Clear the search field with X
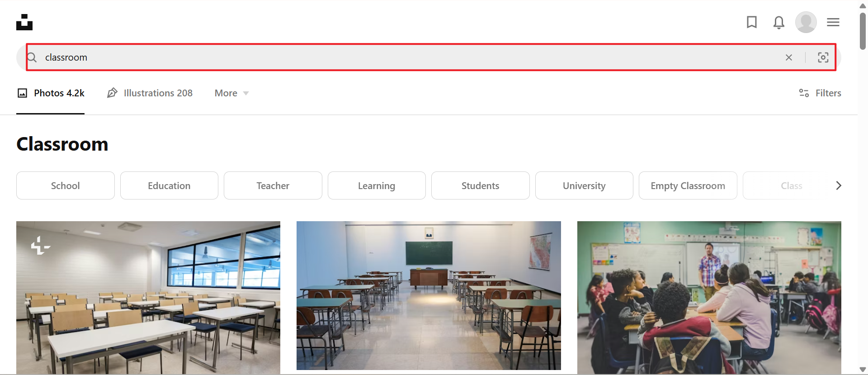 coord(789,57)
